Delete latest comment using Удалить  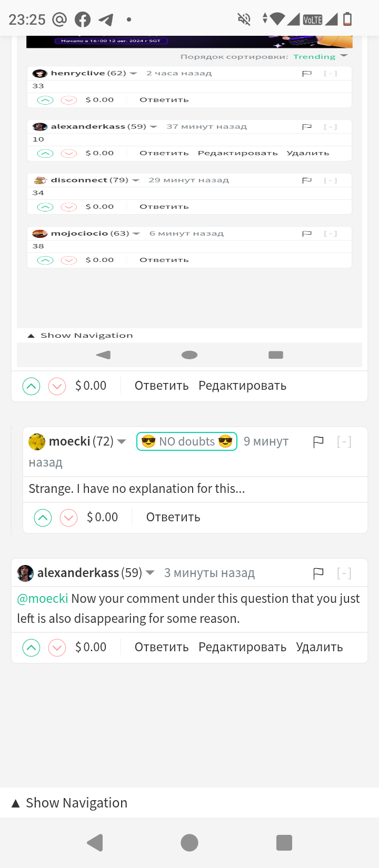click(319, 647)
